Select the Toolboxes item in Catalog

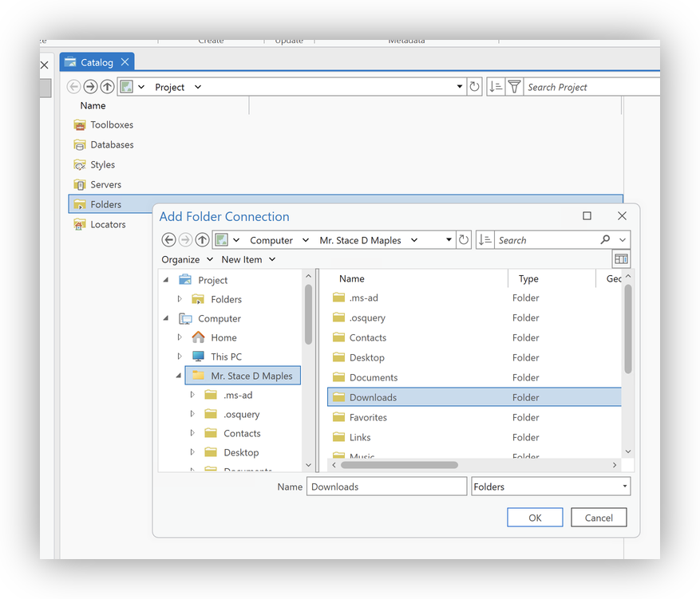(x=111, y=125)
